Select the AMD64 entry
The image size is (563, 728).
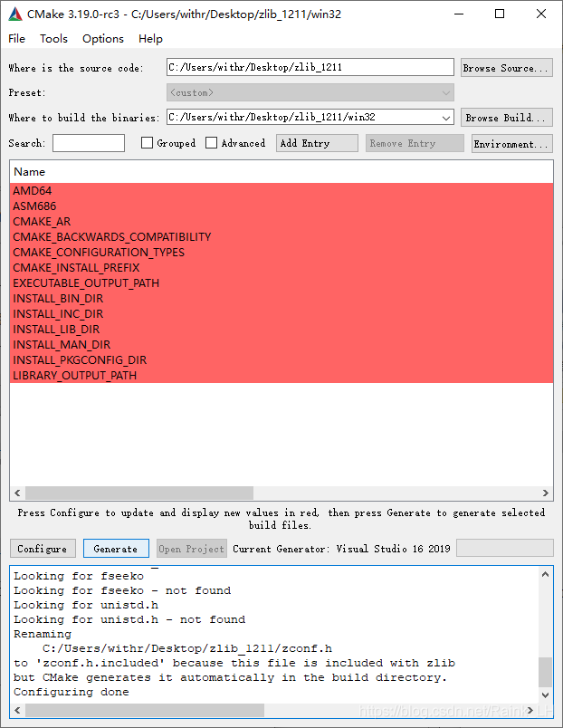tap(281, 191)
